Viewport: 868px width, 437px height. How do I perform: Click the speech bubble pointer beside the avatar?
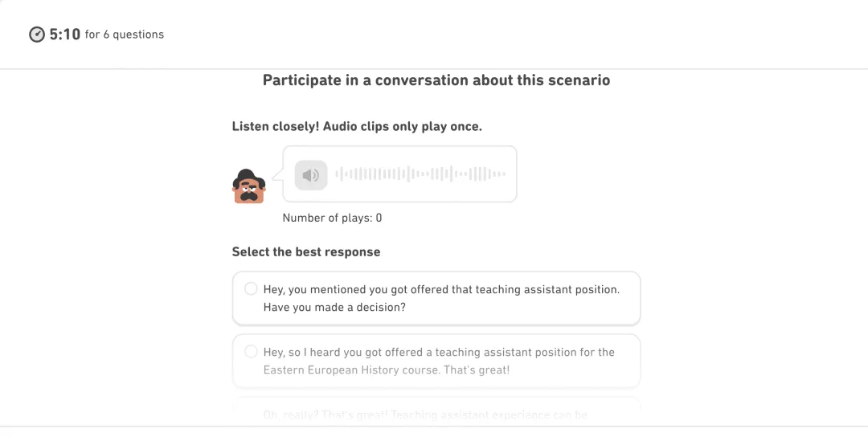(x=278, y=175)
